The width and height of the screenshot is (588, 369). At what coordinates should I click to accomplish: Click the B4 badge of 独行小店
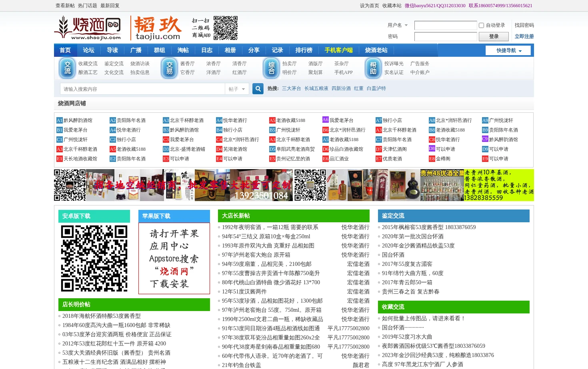[219, 130]
